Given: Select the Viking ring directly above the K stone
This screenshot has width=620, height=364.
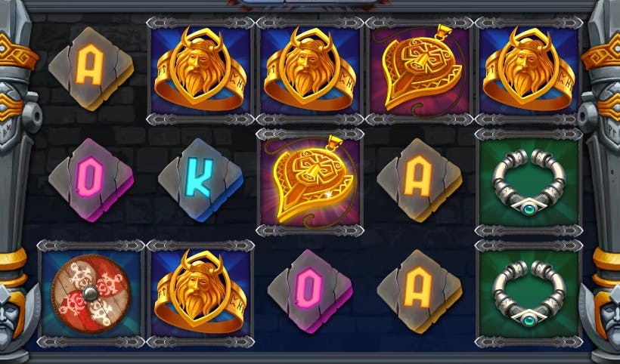Looking at the screenshot, I should [200, 69].
